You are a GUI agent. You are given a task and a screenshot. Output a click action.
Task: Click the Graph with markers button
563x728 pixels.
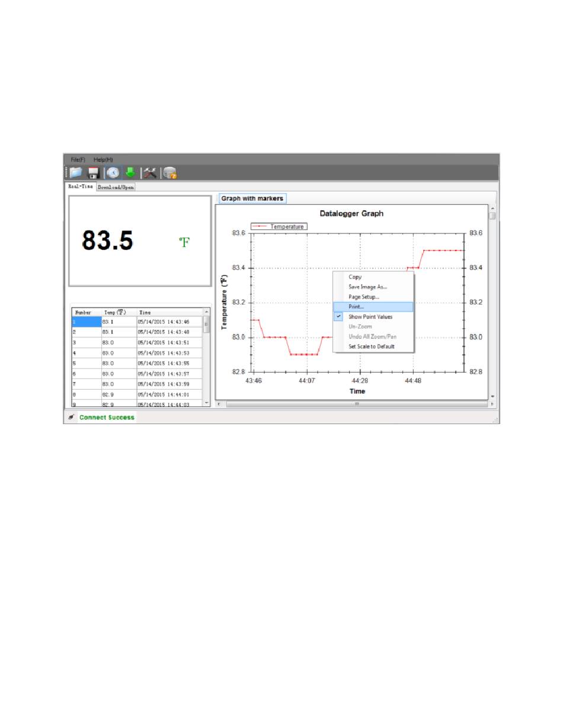pos(252,198)
